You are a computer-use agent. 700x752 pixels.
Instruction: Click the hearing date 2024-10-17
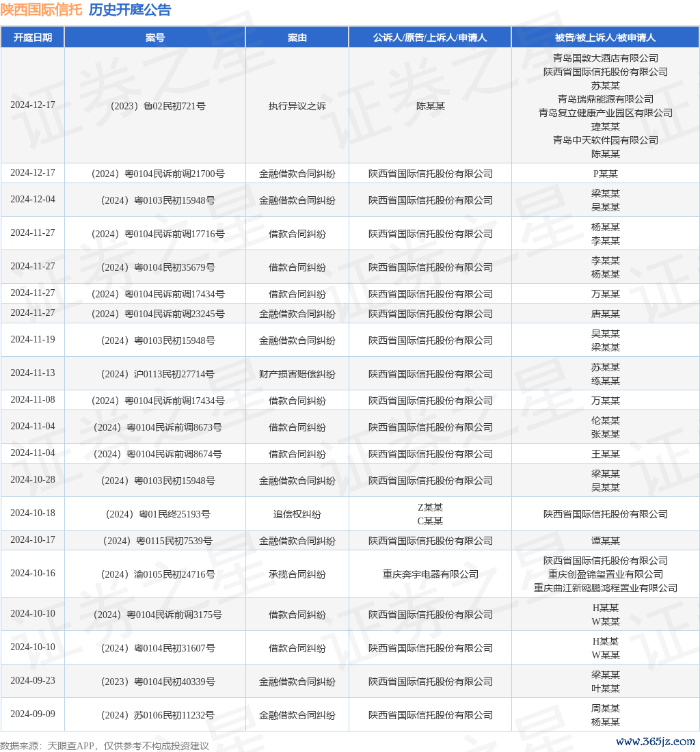coord(33,540)
